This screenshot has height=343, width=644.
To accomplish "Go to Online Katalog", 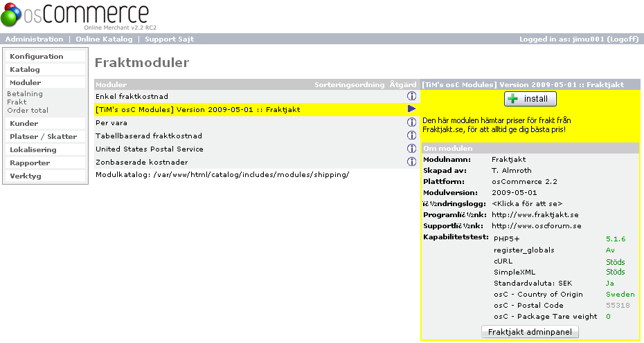I will click(x=104, y=39).
